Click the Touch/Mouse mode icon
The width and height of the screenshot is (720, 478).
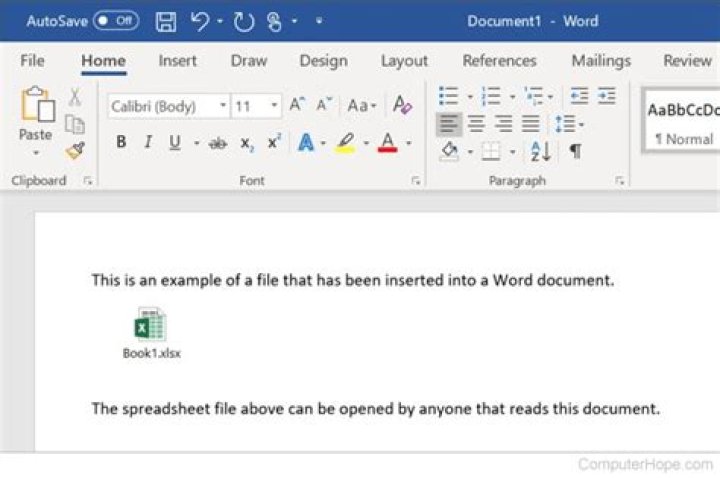(x=274, y=22)
